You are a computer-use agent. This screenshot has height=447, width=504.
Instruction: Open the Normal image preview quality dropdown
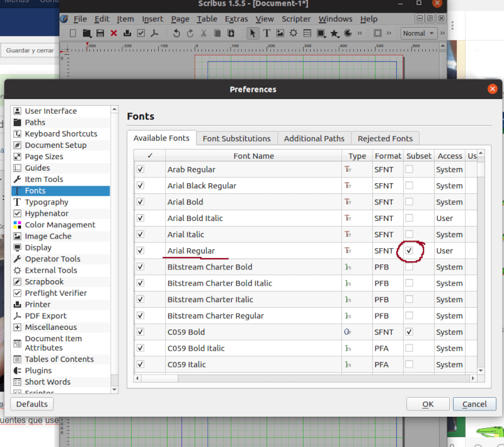[x=418, y=33]
